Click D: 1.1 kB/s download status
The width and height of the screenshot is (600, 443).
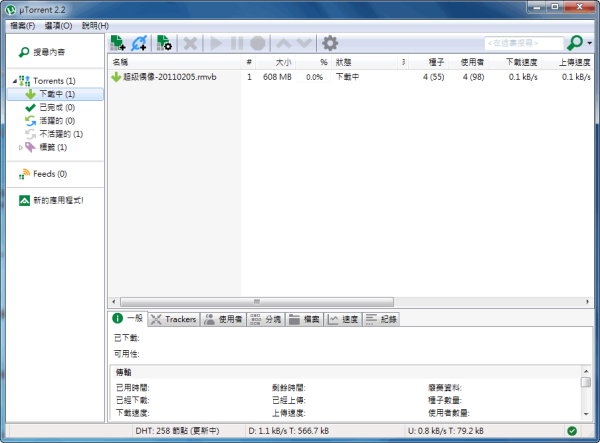click(289, 431)
